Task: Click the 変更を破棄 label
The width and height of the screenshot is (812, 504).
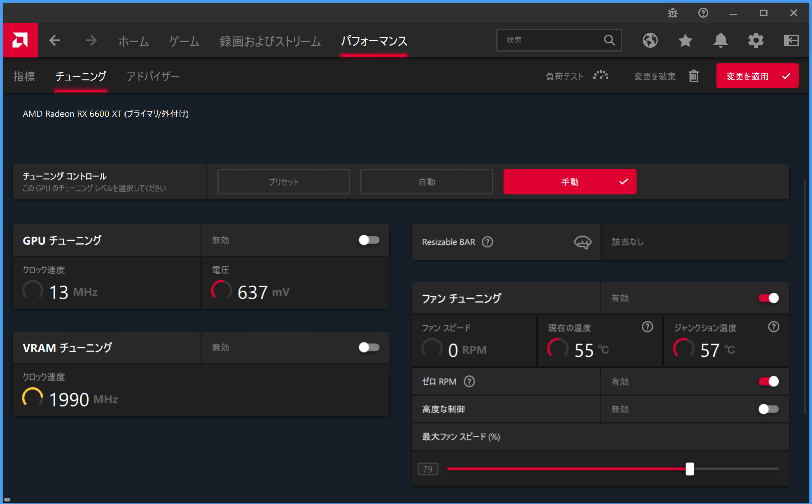Action: coord(655,76)
